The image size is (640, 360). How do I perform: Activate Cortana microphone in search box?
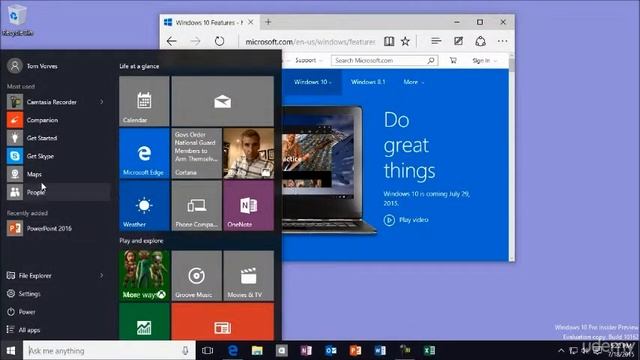(185, 350)
